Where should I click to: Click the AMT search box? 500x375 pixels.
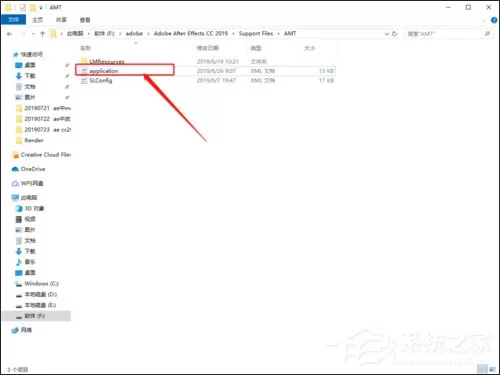448,34
